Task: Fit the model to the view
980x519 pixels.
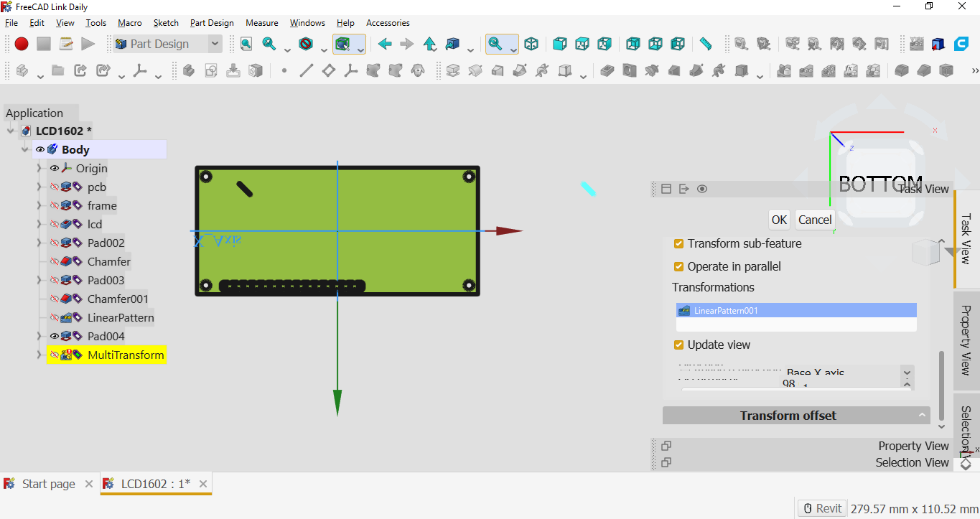Action: click(246, 44)
